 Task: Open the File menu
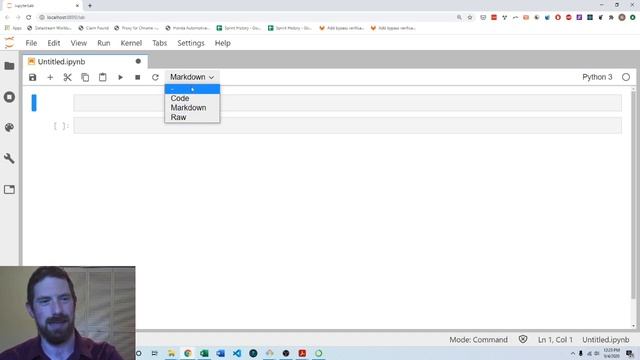31,43
